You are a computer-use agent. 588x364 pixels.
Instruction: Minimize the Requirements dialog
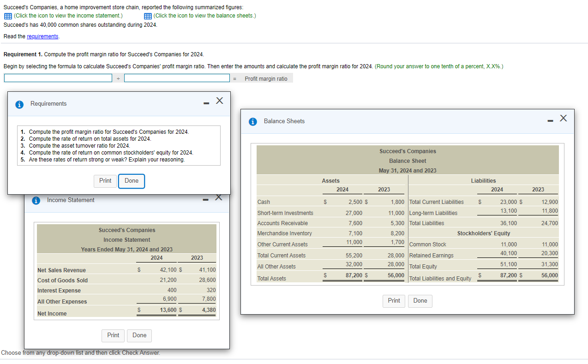[206, 103]
